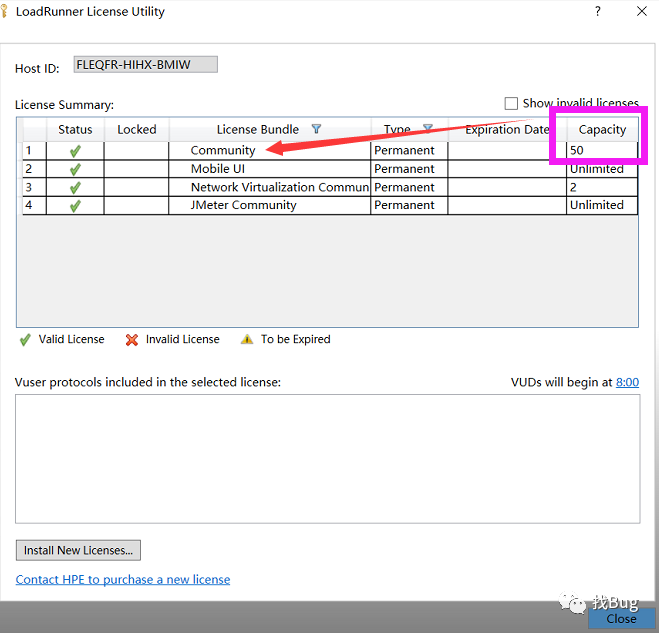Click the 8:00 VUDs start time link
Viewport: 659px width, 633px height.
[627, 382]
